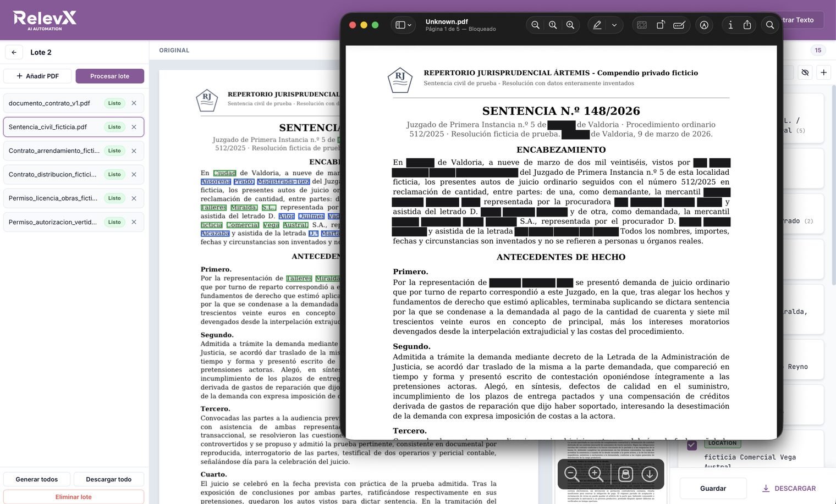Image resolution: width=836 pixels, height=504 pixels.
Task: Select the Contrato_arrendamiento_ficti... file row
Action: [74, 151]
